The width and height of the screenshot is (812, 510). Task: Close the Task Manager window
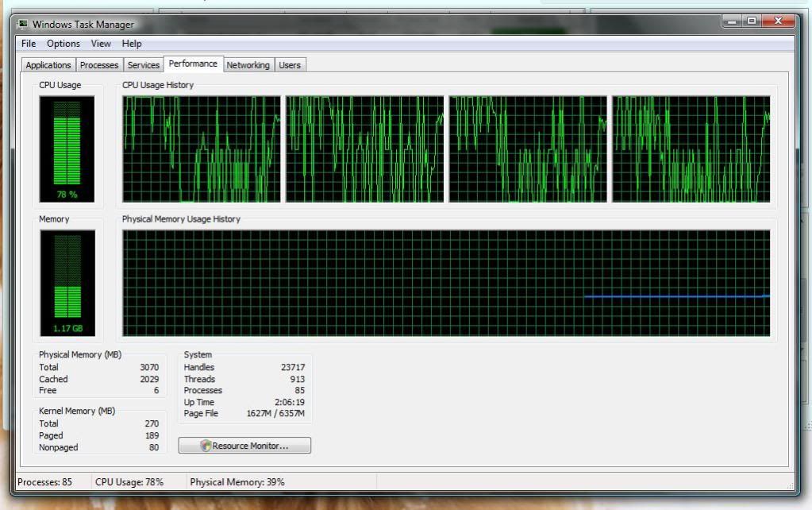(x=778, y=21)
